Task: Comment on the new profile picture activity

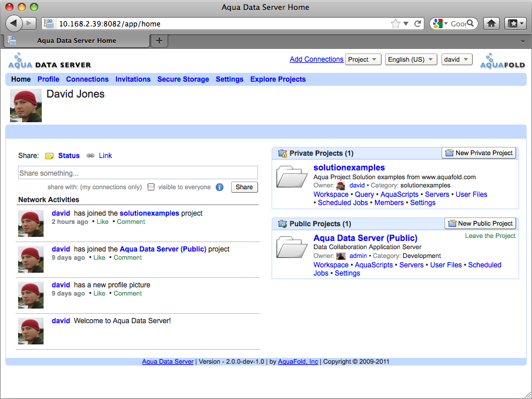Action: point(128,293)
